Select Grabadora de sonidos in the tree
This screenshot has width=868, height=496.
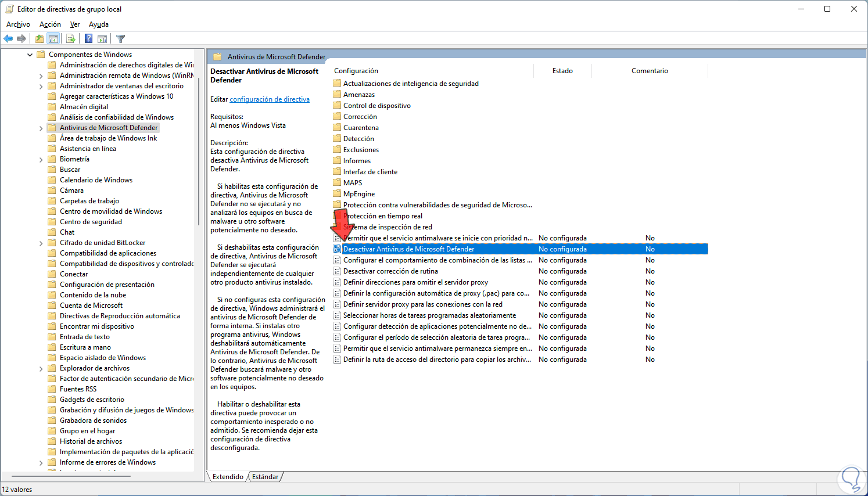pos(93,420)
